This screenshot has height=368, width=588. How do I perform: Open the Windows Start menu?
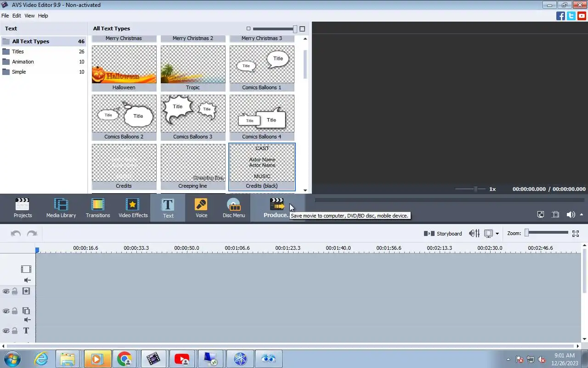point(12,359)
